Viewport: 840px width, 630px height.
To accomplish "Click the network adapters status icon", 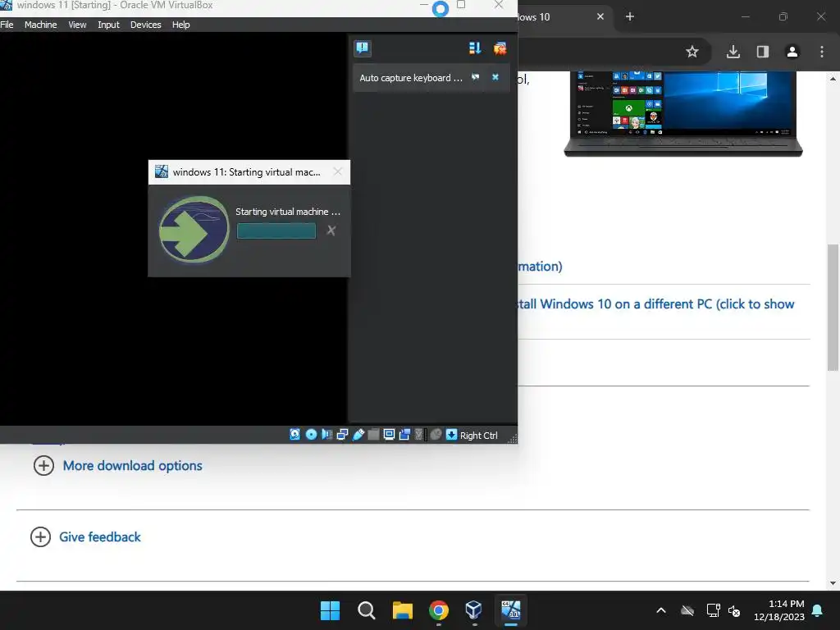I will coord(342,435).
